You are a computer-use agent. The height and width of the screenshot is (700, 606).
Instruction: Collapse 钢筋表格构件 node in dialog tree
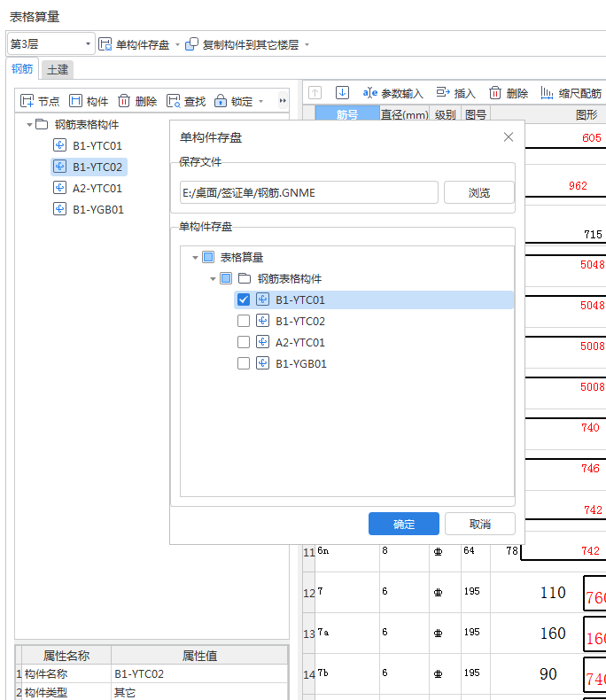click(213, 279)
